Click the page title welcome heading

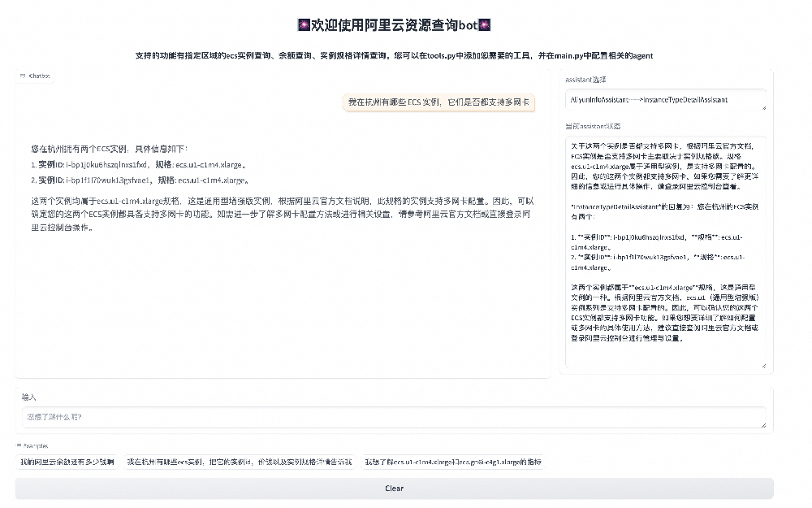394,25
